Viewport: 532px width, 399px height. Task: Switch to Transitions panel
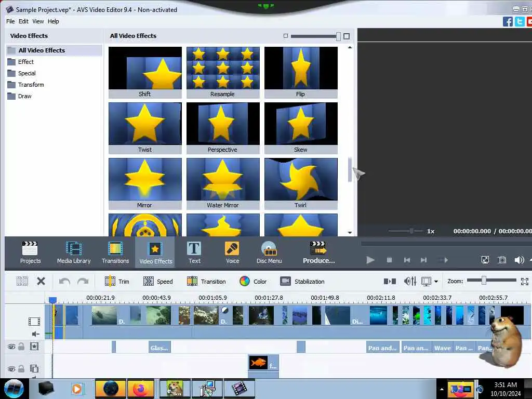(115, 252)
